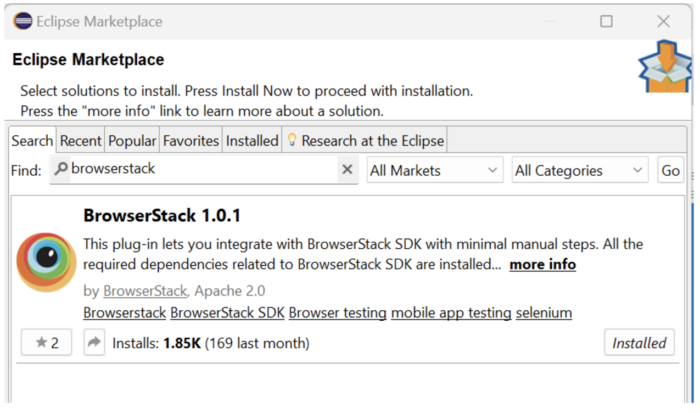This screenshot has width=700, height=413.
Task: Expand the All Categories dropdown
Action: (x=580, y=171)
